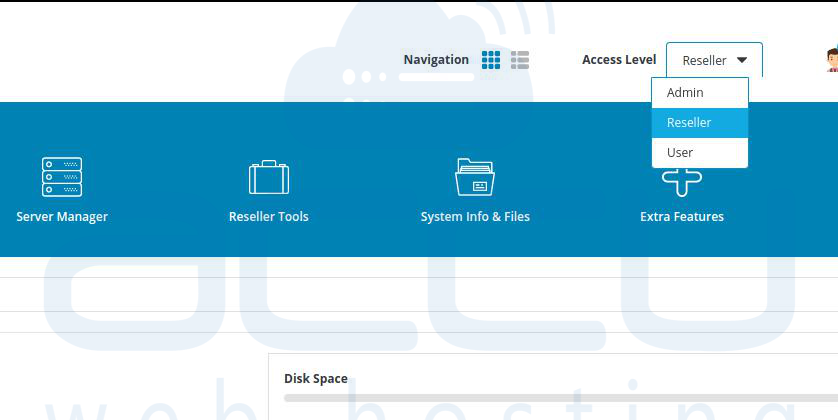Switch navigation to grid view icon
The height and width of the screenshot is (420, 838).
point(491,60)
